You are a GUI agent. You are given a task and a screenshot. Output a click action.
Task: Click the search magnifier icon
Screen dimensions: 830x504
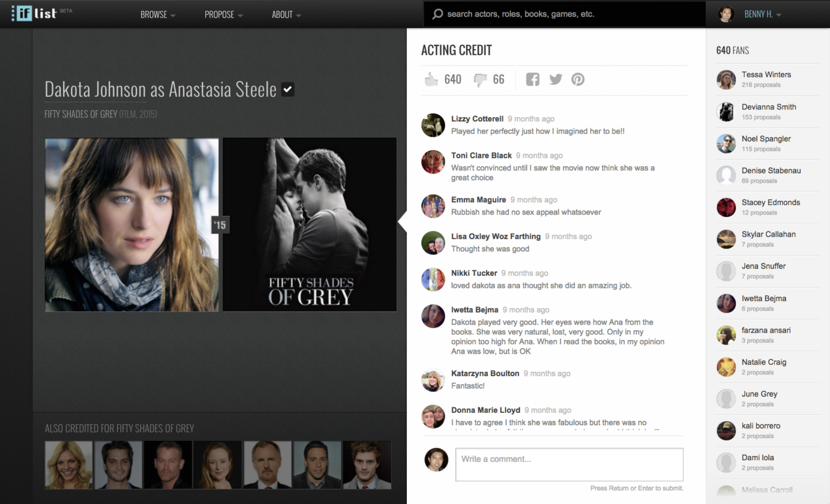[437, 14]
